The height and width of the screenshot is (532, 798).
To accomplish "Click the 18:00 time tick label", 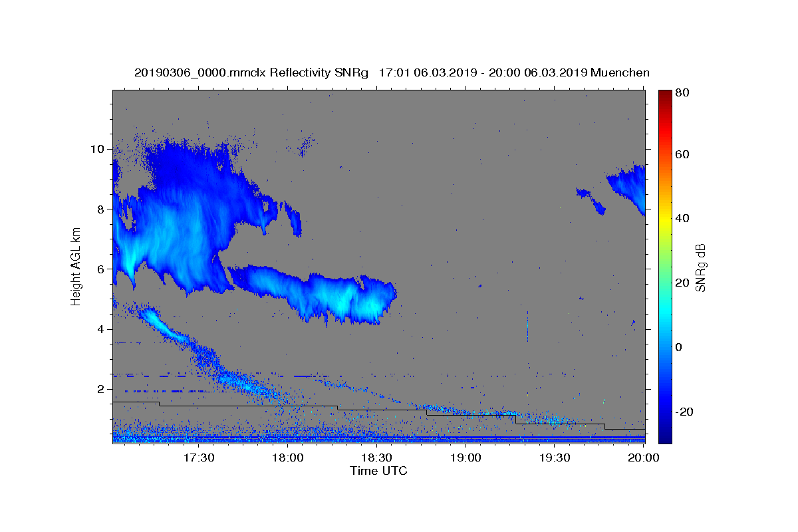I will click(288, 458).
